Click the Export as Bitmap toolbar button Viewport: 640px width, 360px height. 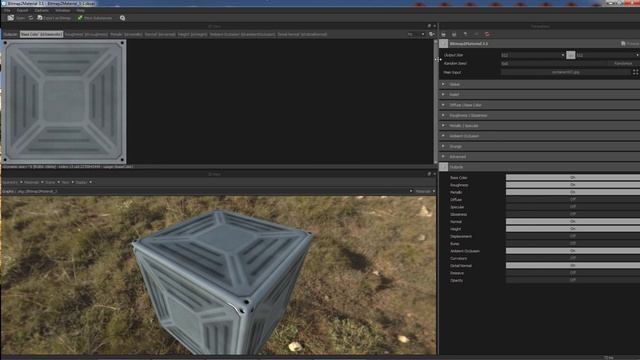[54, 18]
